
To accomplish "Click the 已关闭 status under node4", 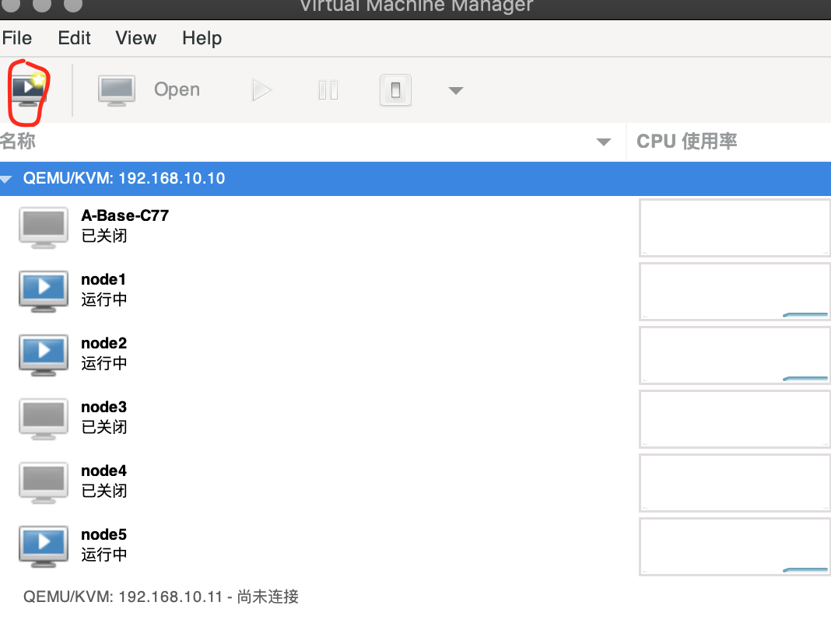I will [104, 491].
